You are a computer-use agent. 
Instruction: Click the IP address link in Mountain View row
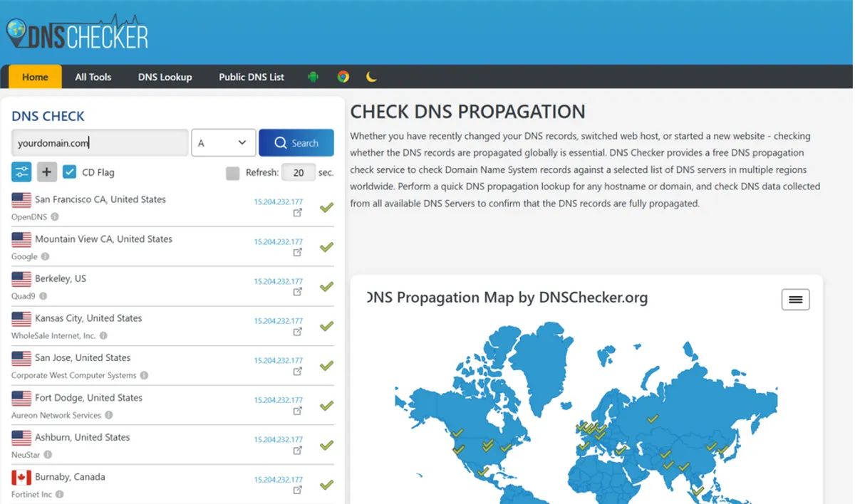point(279,242)
